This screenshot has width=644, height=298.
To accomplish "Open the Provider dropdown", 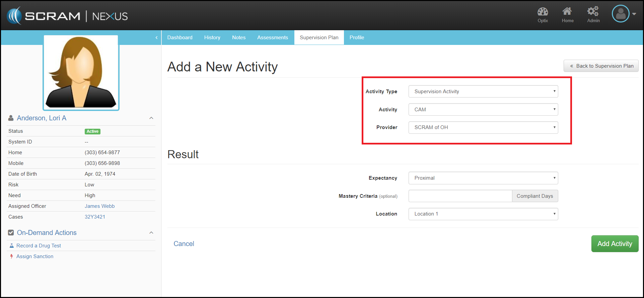I will click(483, 127).
